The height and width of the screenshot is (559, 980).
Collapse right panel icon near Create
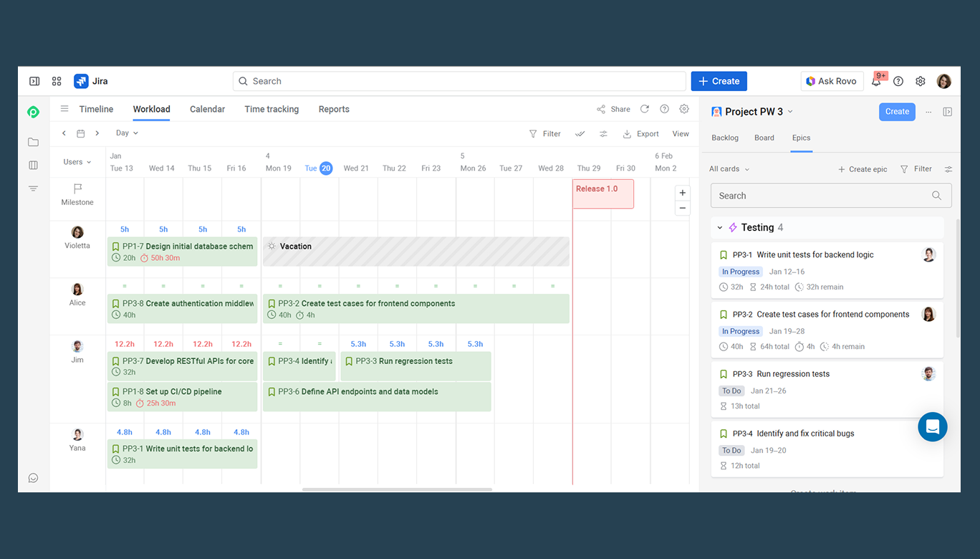(x=947, y=112)
